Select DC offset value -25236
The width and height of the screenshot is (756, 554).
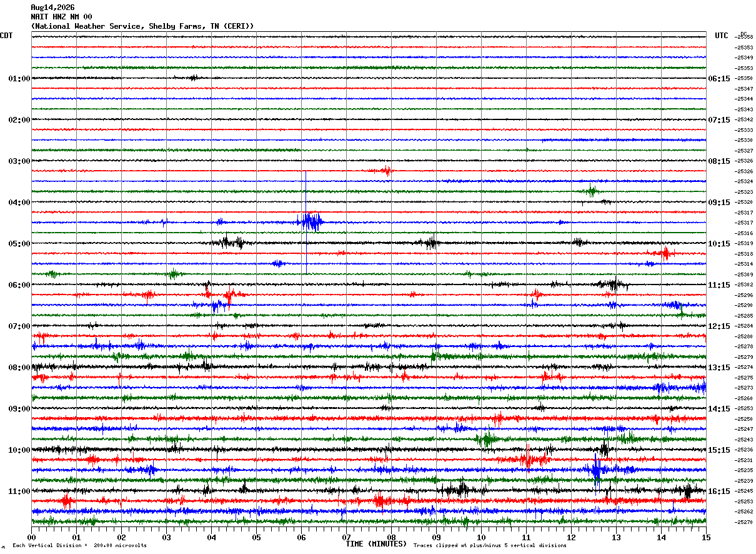(744, 450)
